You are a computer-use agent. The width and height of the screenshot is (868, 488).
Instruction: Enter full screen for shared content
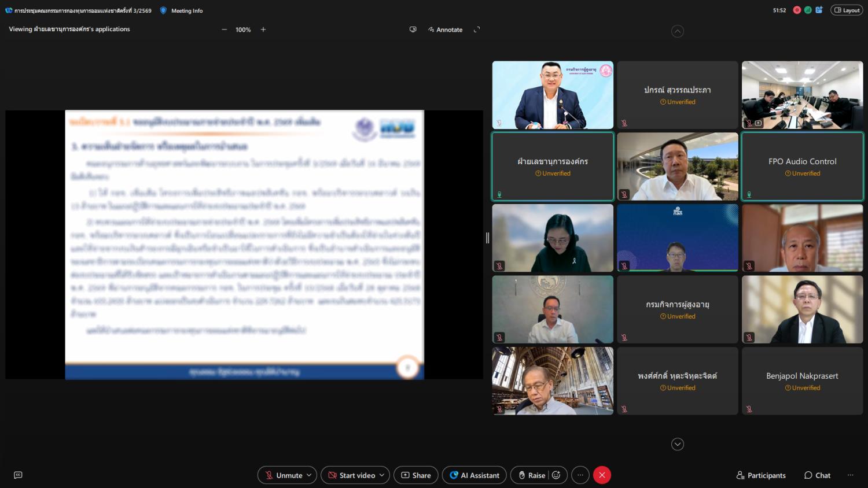(x=477, y=29)
